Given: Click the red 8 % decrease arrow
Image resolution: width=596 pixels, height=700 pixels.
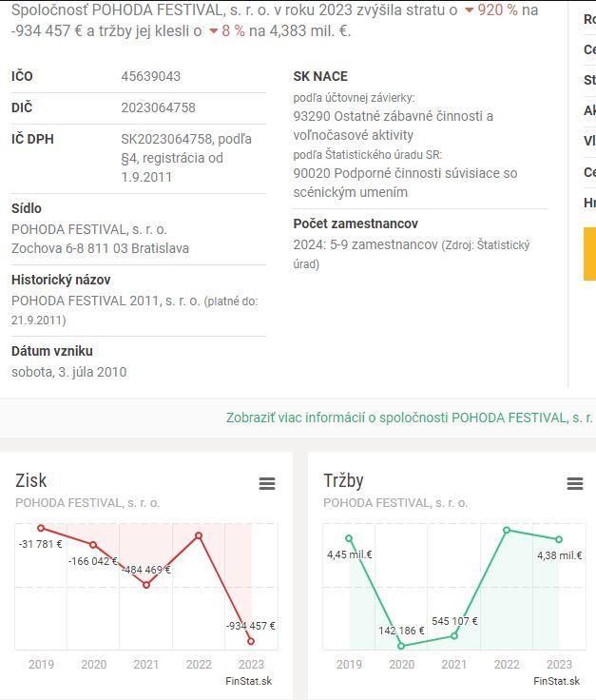Looking at the screenshot, I should (214, 30).
